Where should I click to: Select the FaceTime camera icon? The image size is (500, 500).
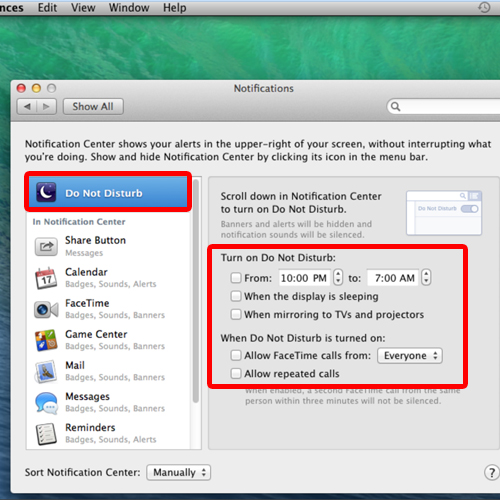tap(46, 310)
